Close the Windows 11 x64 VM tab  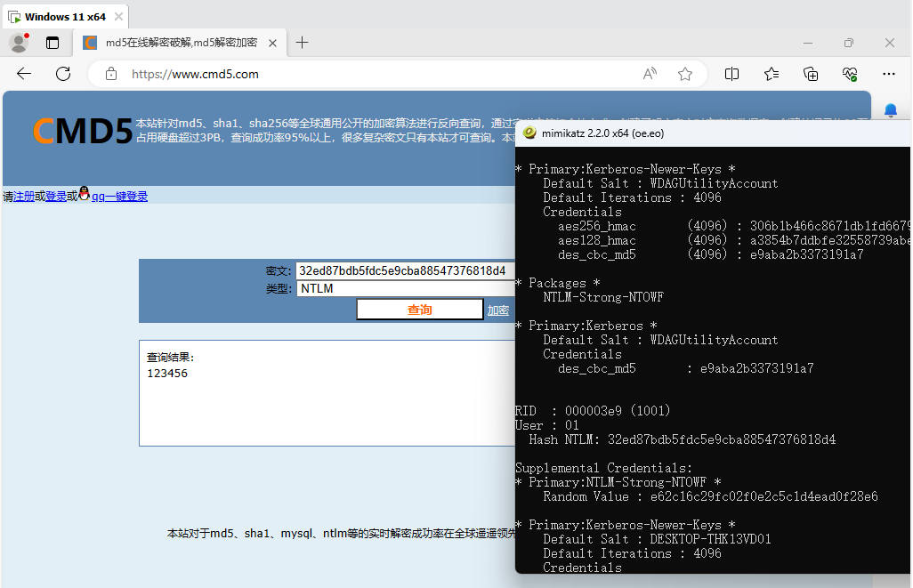click(x=118, y=16)
